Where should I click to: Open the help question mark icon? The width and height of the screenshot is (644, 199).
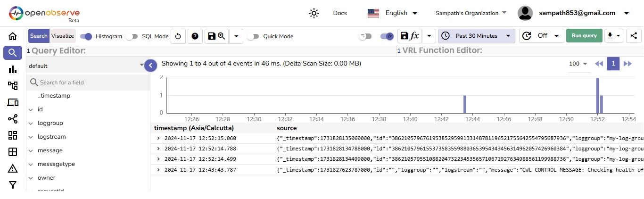195,36
